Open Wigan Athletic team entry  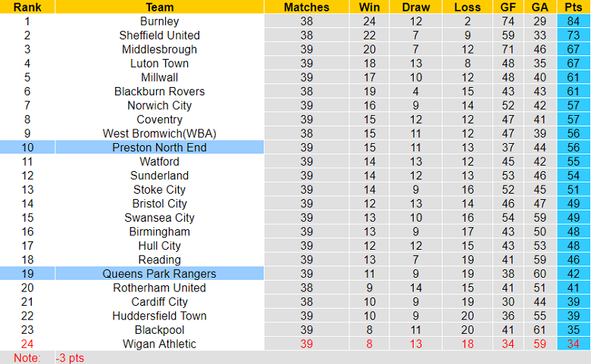(159, 344)
